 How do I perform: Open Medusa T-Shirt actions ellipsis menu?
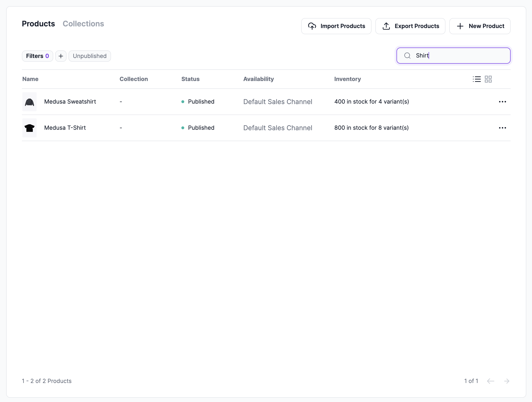[x=502, y=128]
